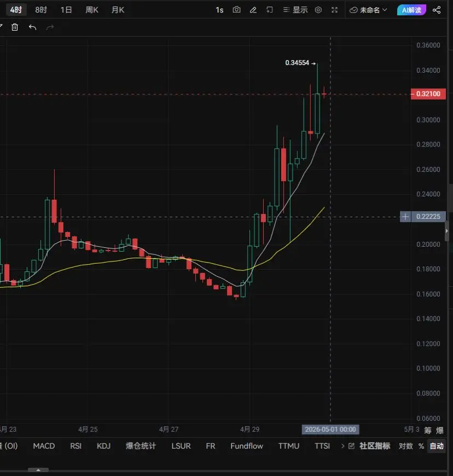Click the 筹 chip distribution button
453x476 pixels.
click(428, 430)
